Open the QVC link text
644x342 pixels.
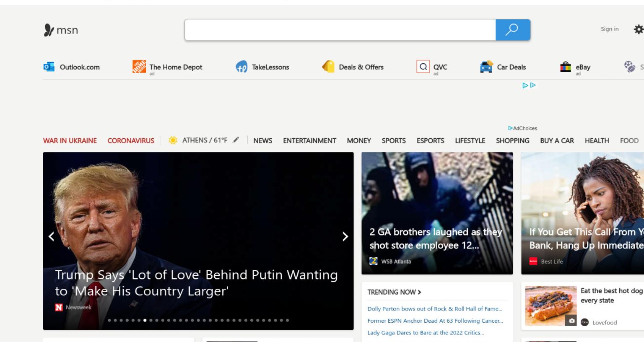[440, 67]
